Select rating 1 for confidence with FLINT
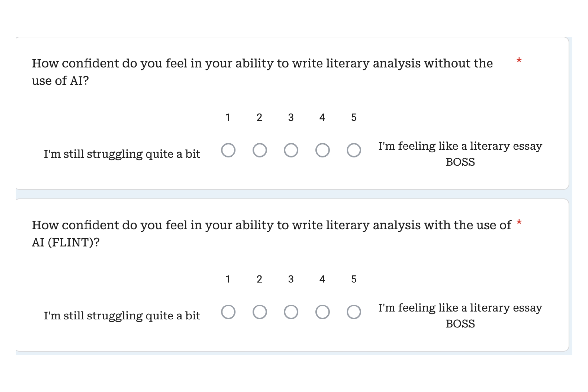Image resolution: width=588 pixels, height=392 pixels. pos(228,312)
